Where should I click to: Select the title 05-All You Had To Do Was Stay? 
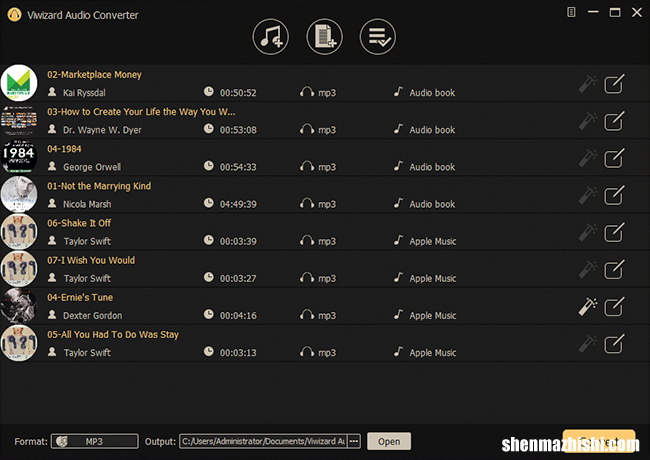[113, 334]
